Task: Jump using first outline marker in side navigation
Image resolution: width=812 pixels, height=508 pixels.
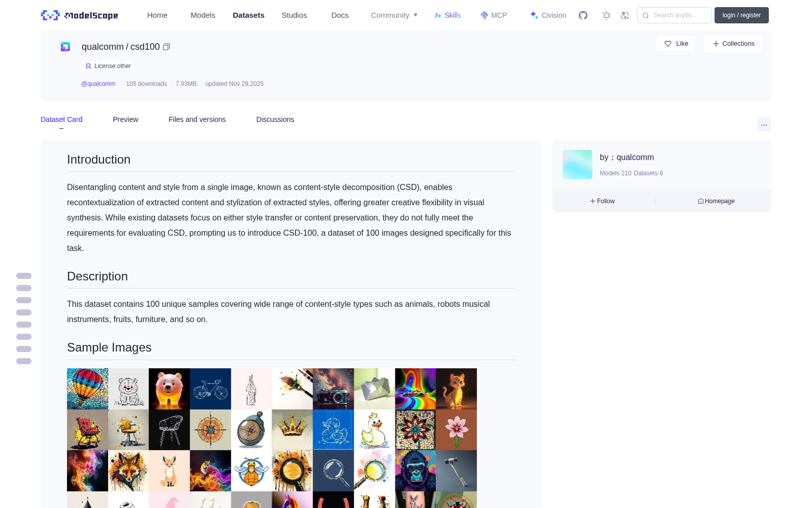Action: click(24, 276)
